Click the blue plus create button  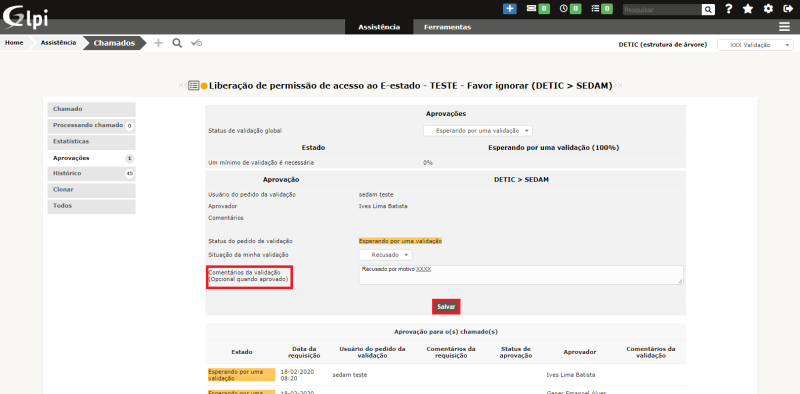[x=509, y=9]
